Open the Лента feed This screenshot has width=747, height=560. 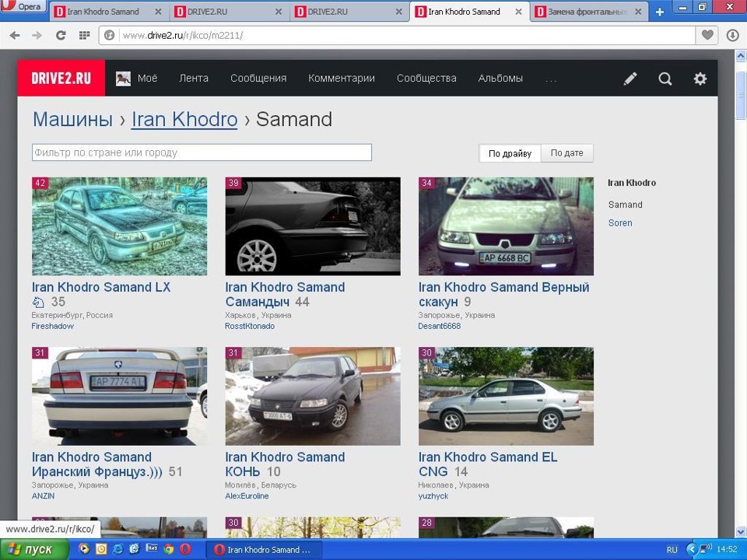click(x=194, y=78)
